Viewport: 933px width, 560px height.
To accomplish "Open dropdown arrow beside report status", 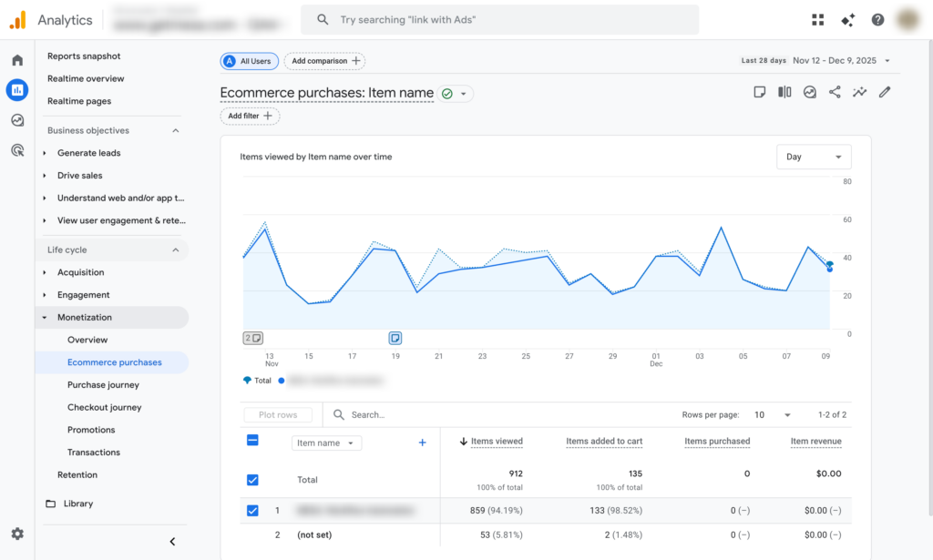I will pyautogui.click(x=464, y=94).
